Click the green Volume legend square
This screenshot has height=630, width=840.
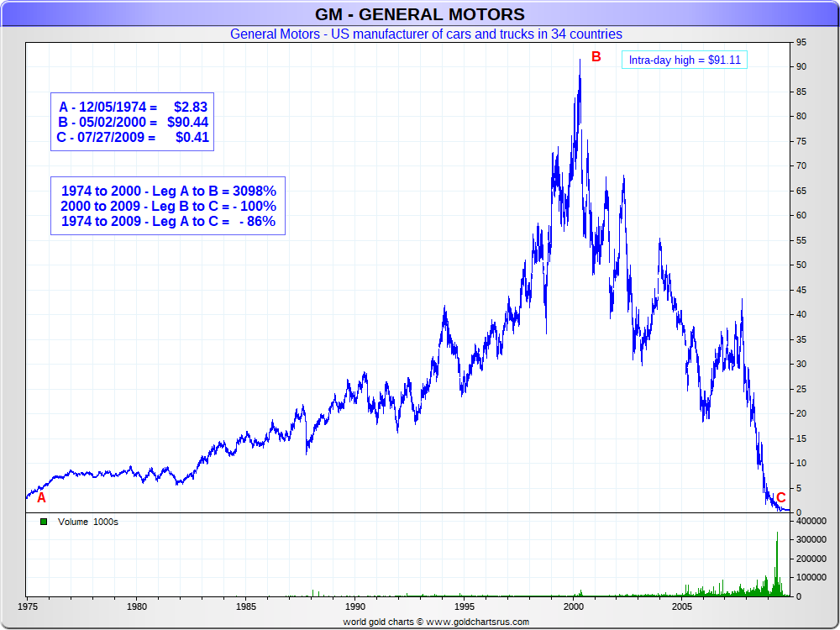[x=44, y=522]
